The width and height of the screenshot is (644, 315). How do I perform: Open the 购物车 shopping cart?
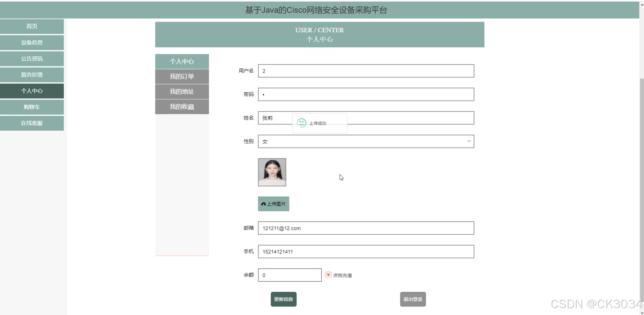click(x=32, y=107)
